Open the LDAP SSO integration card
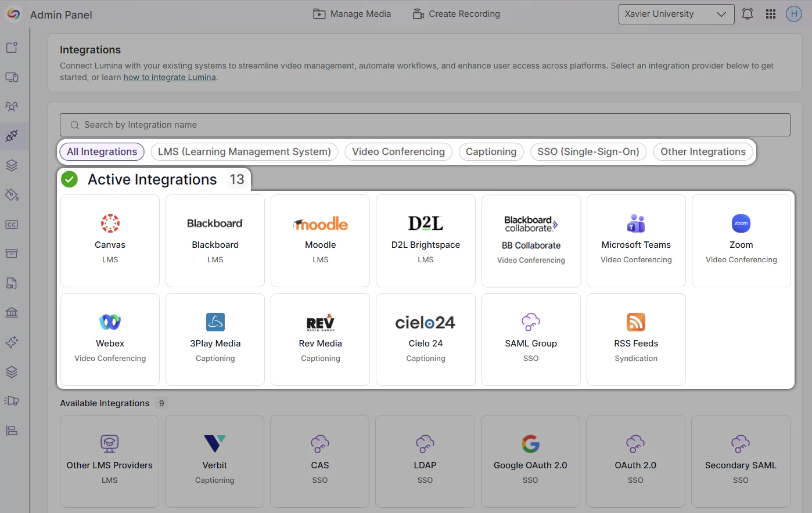 click(425, 461)
